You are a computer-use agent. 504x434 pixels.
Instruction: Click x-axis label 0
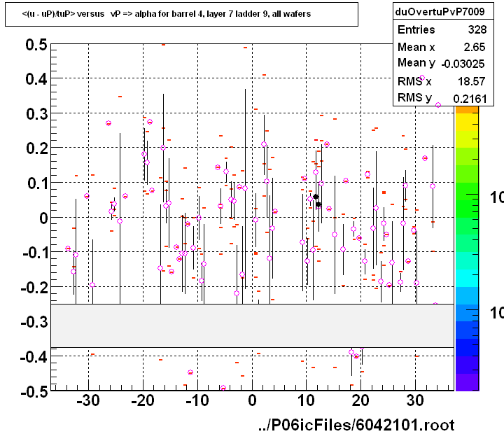[252, 401]
